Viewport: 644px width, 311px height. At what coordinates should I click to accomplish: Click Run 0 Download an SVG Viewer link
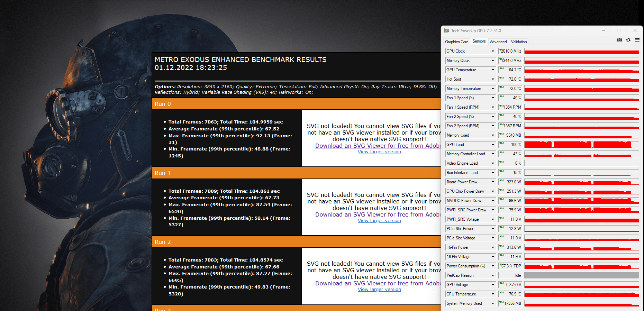coord(378,146)
